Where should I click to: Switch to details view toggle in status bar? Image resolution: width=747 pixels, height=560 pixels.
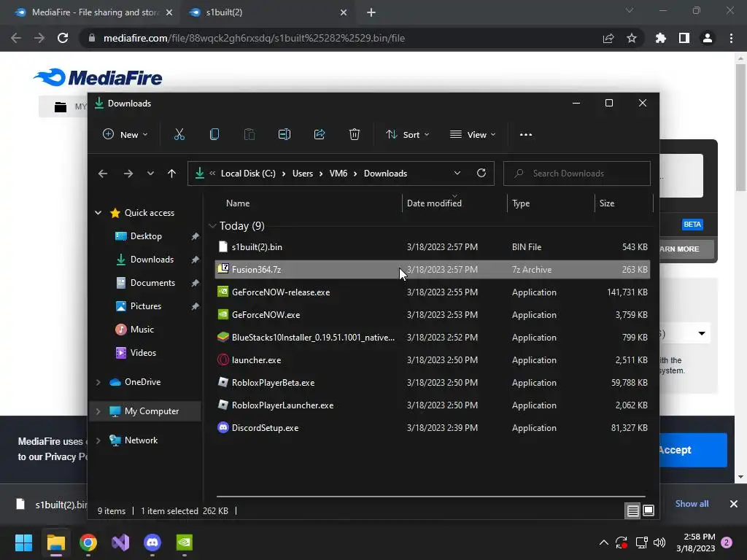point(632,511)
